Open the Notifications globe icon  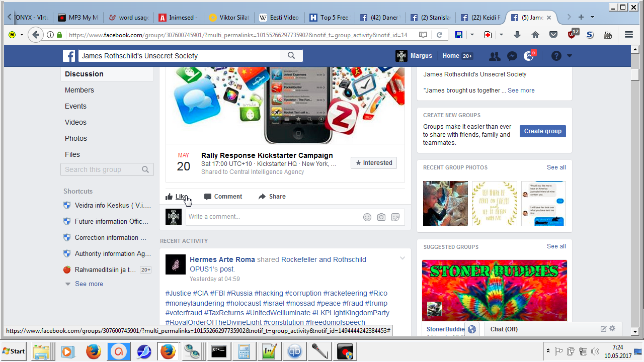(528, 56)
